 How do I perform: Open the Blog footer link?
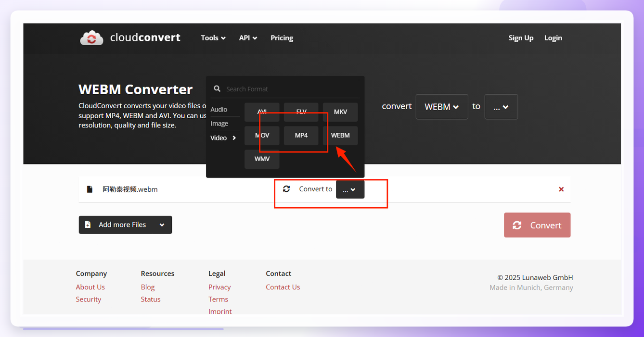point(148,287)
